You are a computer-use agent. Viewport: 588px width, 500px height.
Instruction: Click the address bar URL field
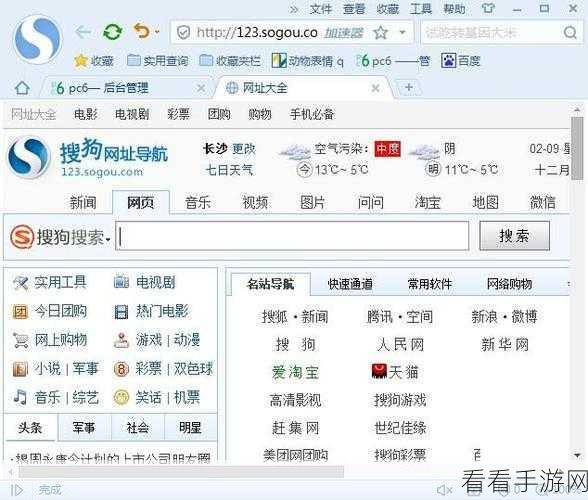click(257, 33)
